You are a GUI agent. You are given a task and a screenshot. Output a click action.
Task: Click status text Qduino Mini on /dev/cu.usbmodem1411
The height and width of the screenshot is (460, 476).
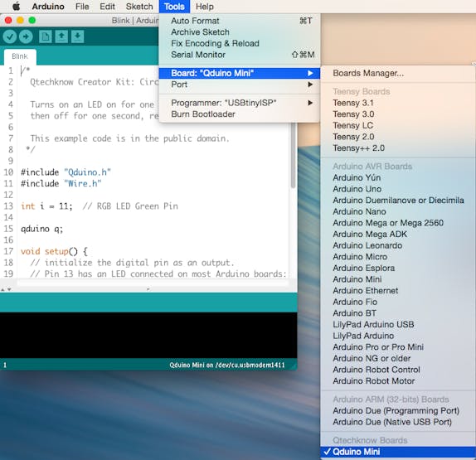point(227,365)
